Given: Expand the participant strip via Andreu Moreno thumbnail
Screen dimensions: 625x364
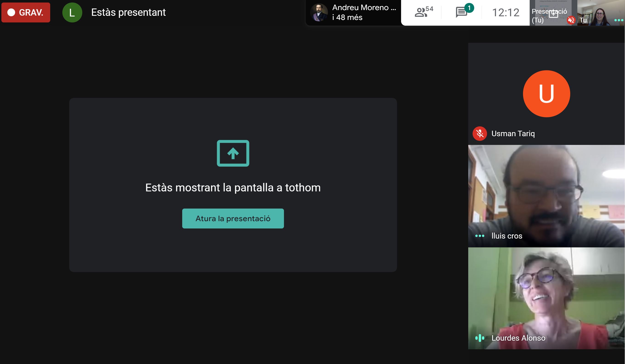Looking at the screenshot, I should (x=320, y=12).
